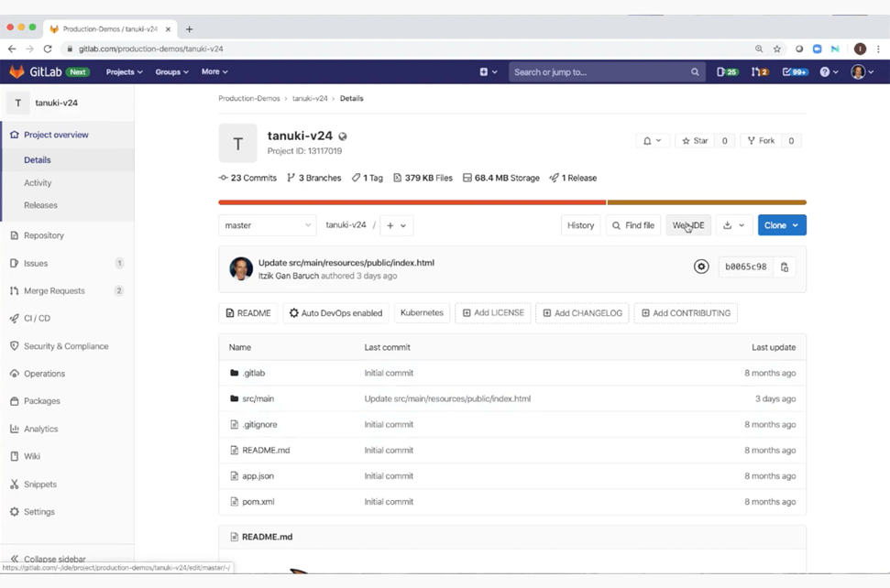
Task: Open CI / CD in the sidebar
Action: [37, 318]
